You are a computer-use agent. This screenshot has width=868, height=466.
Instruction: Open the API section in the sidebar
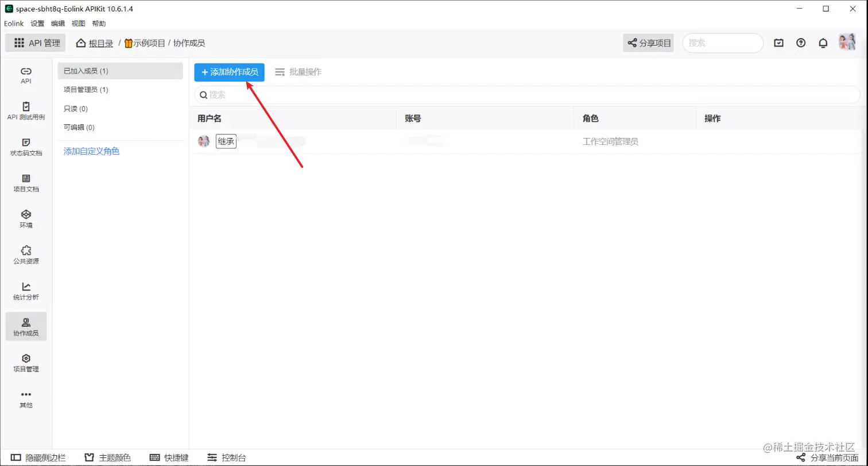(x=25, y=75)
